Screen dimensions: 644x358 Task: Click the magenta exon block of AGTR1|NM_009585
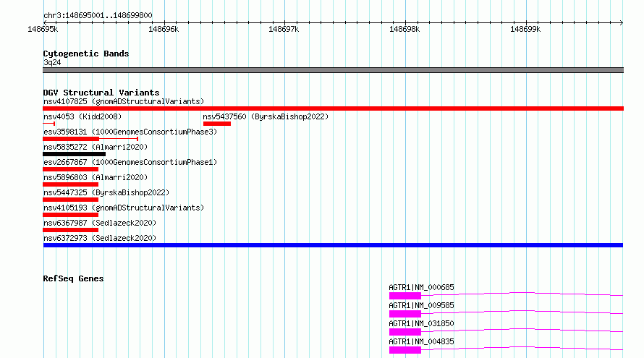405,314
